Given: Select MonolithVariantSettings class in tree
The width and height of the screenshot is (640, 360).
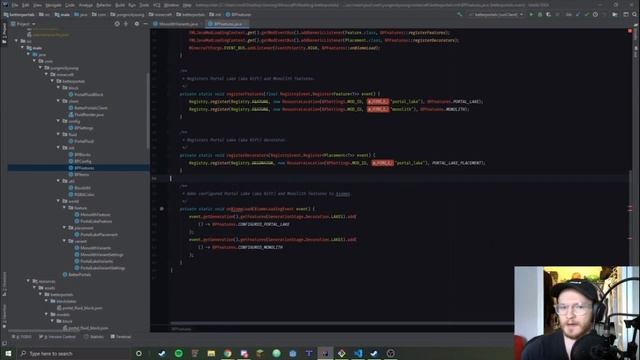Looking at the screenshot, I should coord(98,255).
